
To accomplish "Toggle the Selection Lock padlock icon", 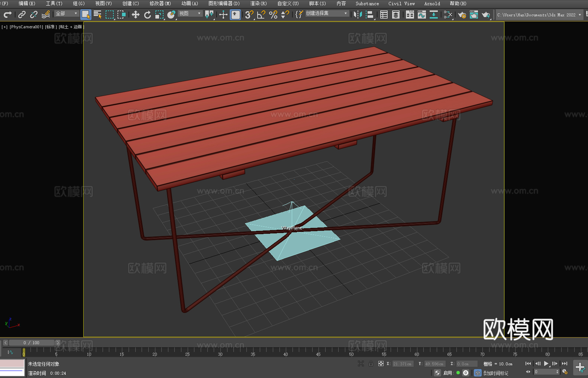I will 371,364.
